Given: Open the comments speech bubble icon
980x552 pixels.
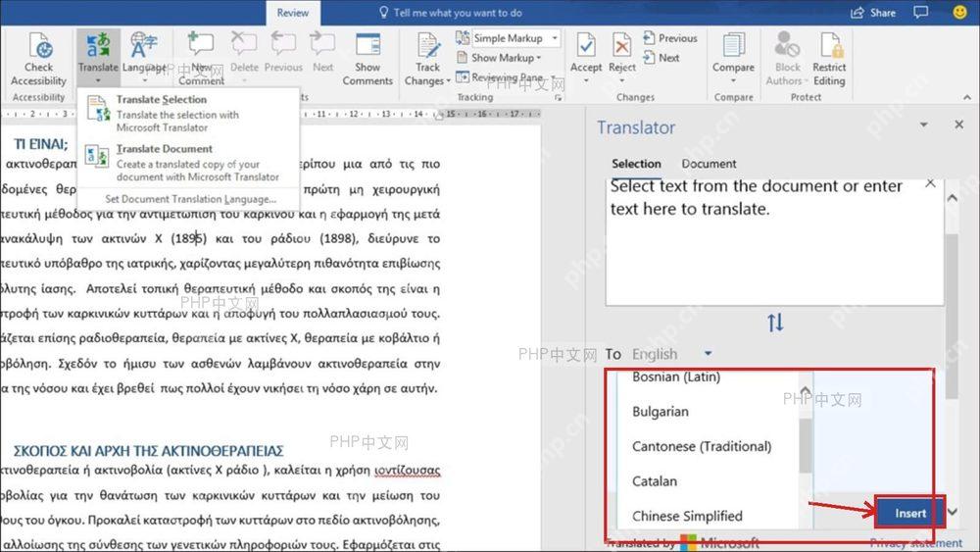Looking at the screenshot, I should click(920, 13).
